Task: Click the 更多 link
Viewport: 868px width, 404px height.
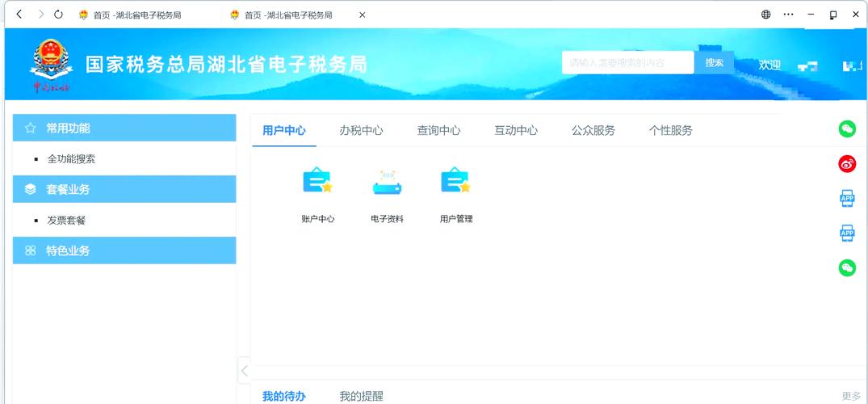Action: (851, 396)
